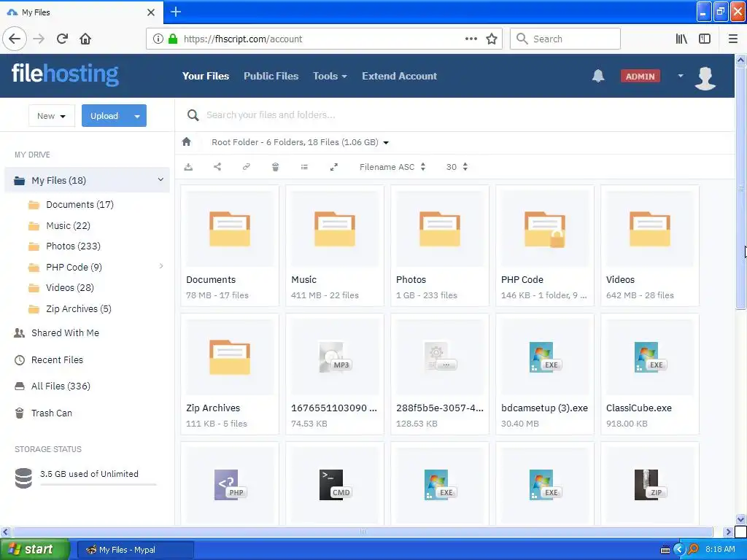Open the Videos folder icon in grid
Image resolution: width=747 pixels, height=560 pixels.
point(650,229)
